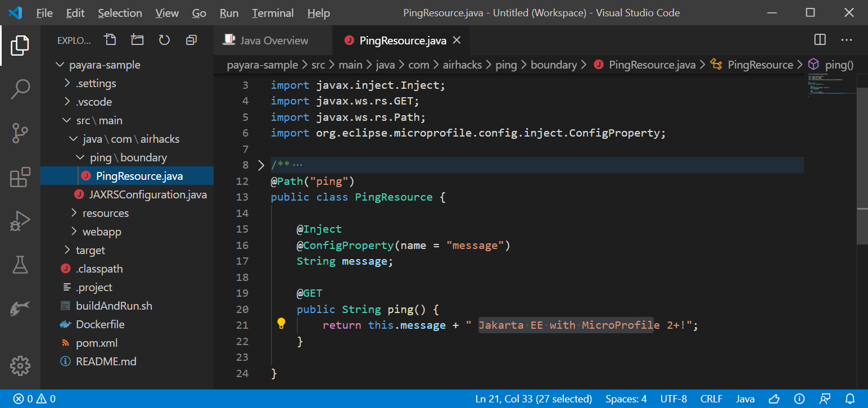Expand the resources folder
This screenshot has height=408, width=868.
click(105, 213)
